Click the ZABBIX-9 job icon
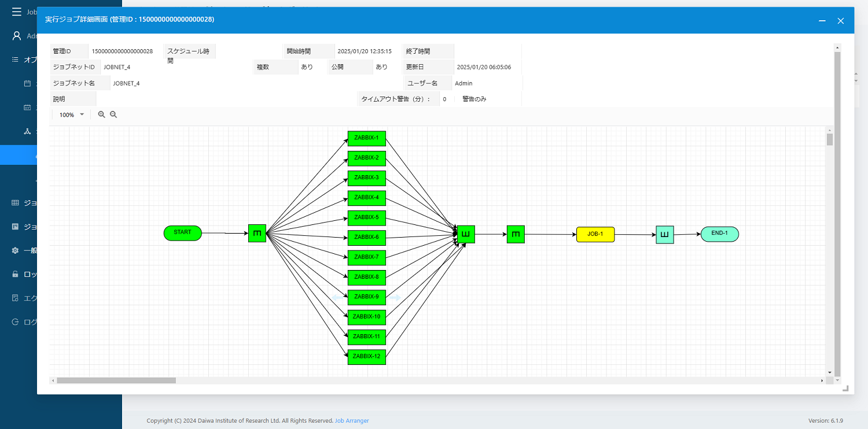The width and height of the screenshot is (868, 429). 366,297
